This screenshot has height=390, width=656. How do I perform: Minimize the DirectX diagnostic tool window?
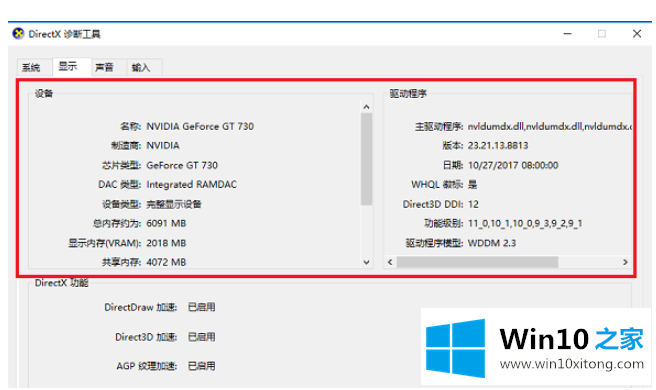567,33
